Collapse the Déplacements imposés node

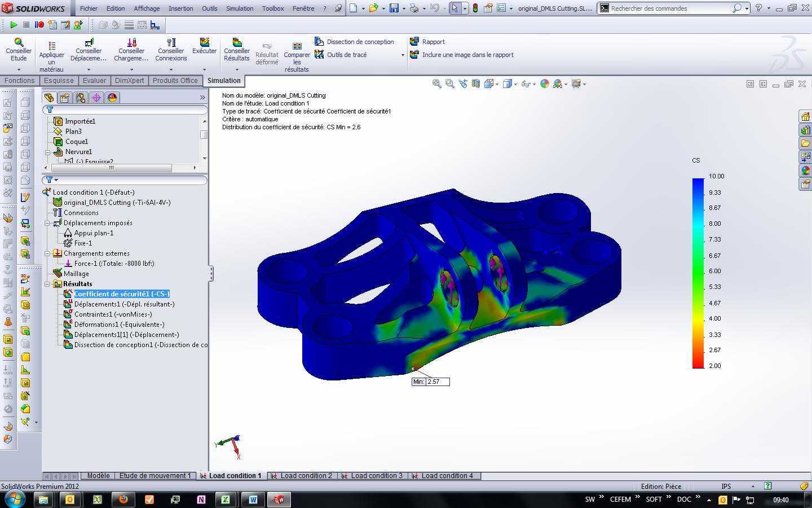[48, 223]
